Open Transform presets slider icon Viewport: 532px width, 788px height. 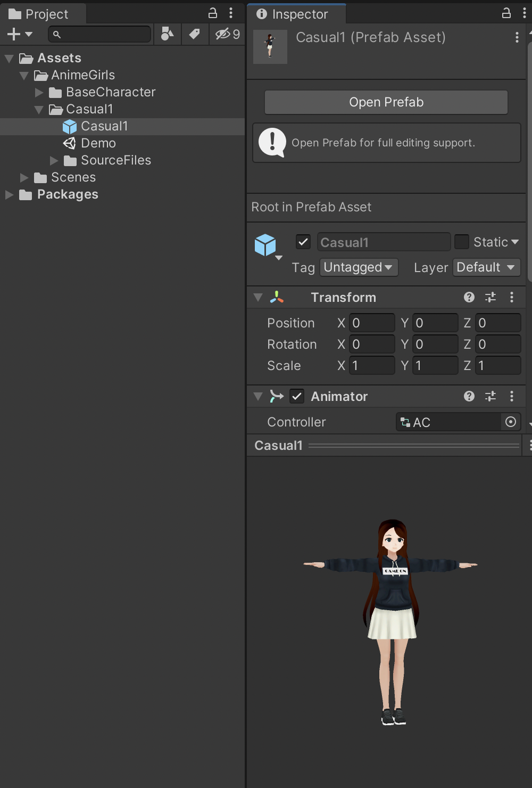click(x=491, y=297)
